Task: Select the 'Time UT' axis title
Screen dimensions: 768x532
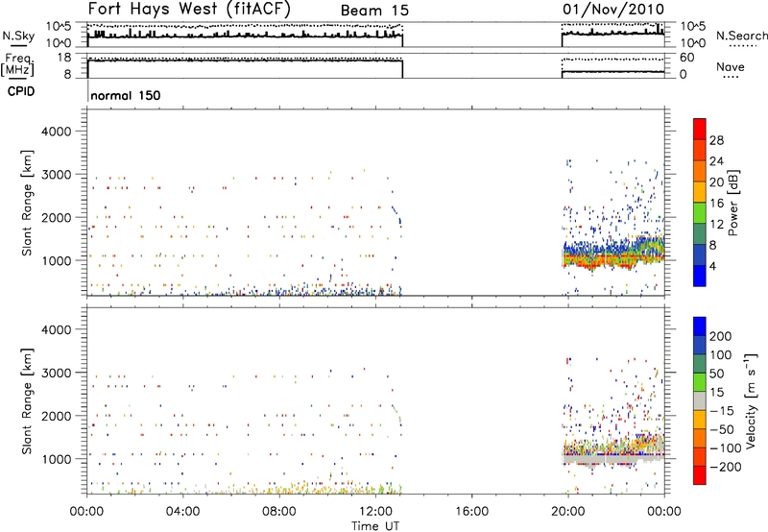Action: (375, 526)
